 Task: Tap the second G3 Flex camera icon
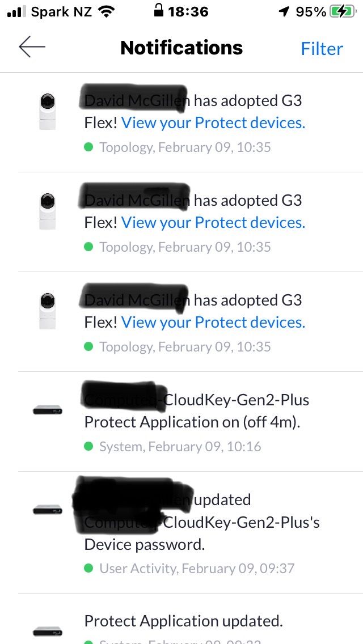pyautogui.click(x=48, y=211)
